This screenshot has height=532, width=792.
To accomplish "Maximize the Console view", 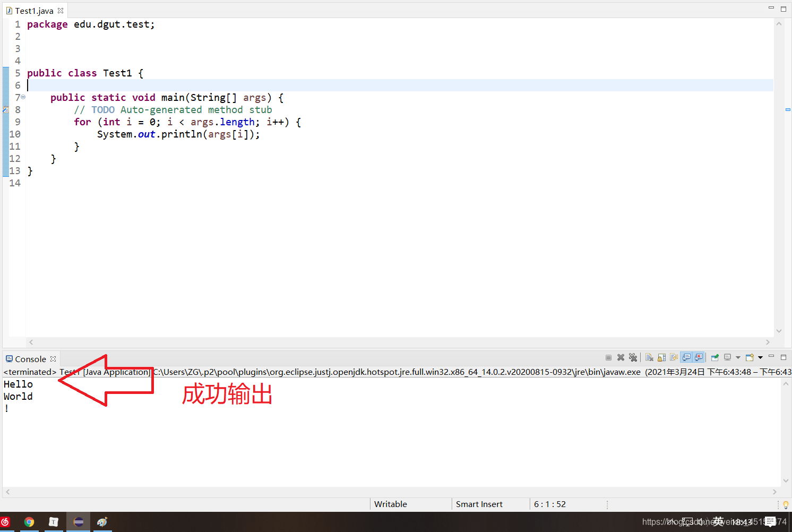I will pyautogui.click(x=784, y=357).
